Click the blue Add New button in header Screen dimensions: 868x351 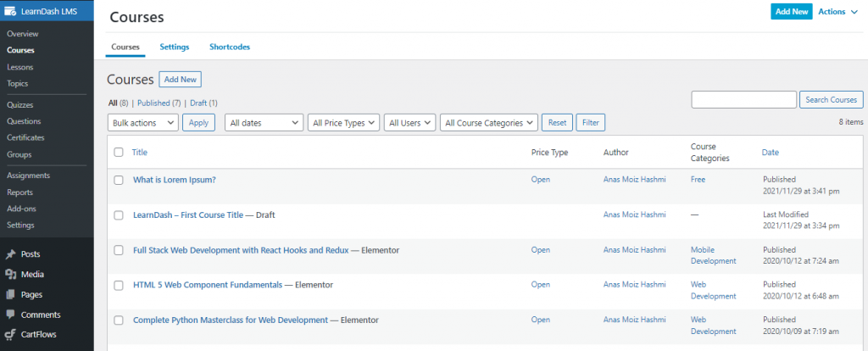pos(791,12)
